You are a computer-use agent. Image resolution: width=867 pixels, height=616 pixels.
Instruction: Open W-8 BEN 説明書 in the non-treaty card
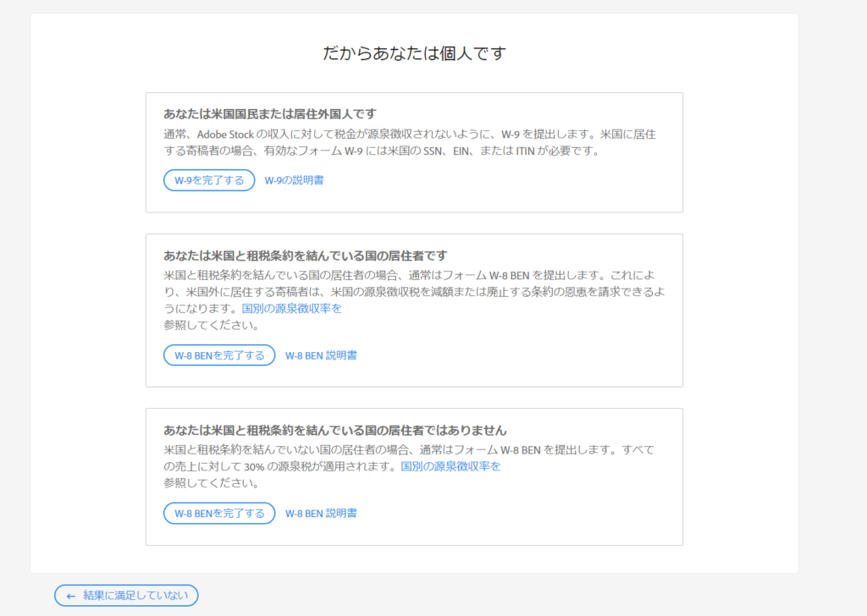click(x=321, y=513)
